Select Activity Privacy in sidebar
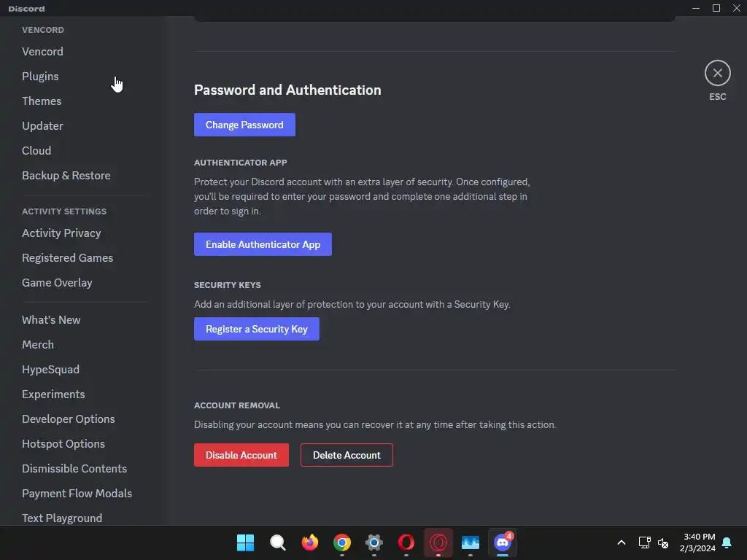Viewport: 747px width, 560px height. 61,233
